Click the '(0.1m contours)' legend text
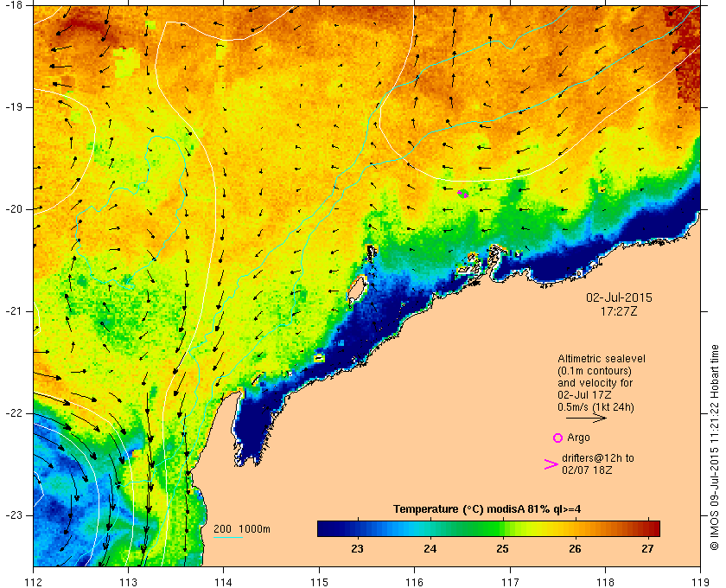The width and height of the screenshot is (726, 588). coord(595,371)
